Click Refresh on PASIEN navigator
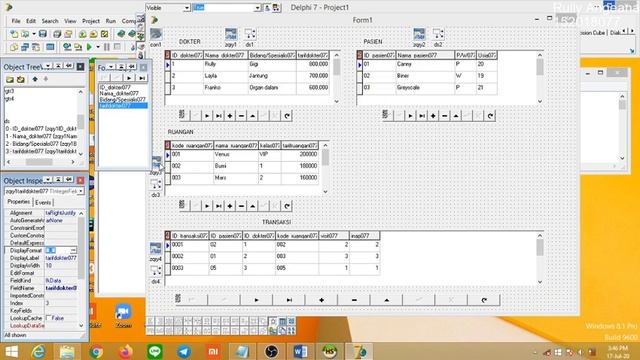 (x=490, y=116)
